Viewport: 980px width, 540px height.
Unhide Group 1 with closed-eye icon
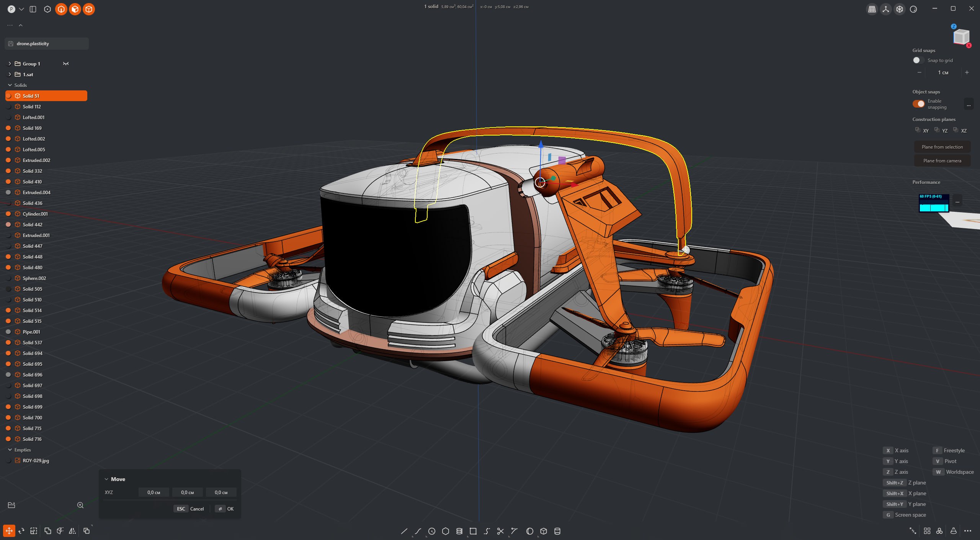66,64
